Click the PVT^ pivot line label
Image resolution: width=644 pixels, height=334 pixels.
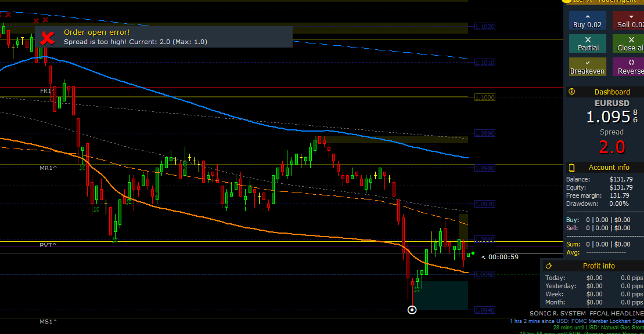[48, 245]
